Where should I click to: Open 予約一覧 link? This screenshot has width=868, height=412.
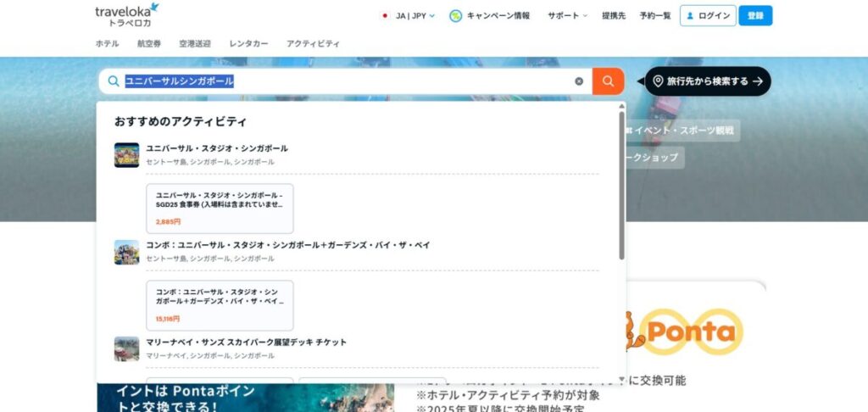pyautogui.click(x=655, y=15)
